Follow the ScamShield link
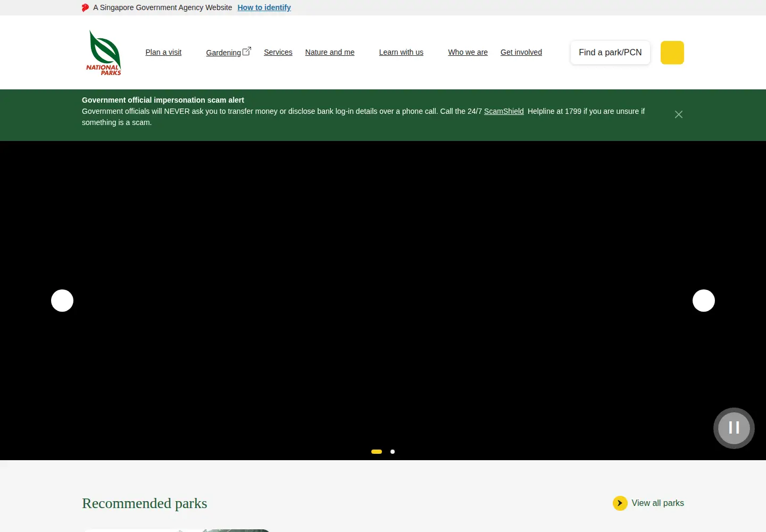The image size is (766, 532). pos(504,111)
